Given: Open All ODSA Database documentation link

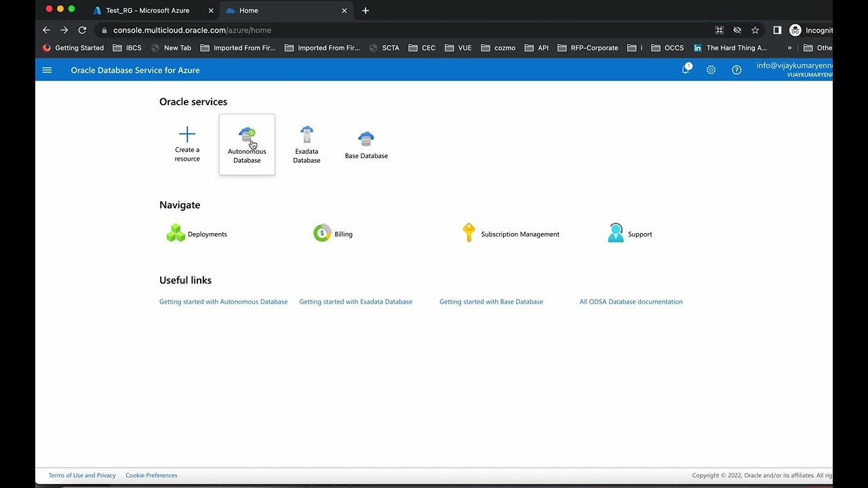Looking at the screenshot, I should [631, 302].
